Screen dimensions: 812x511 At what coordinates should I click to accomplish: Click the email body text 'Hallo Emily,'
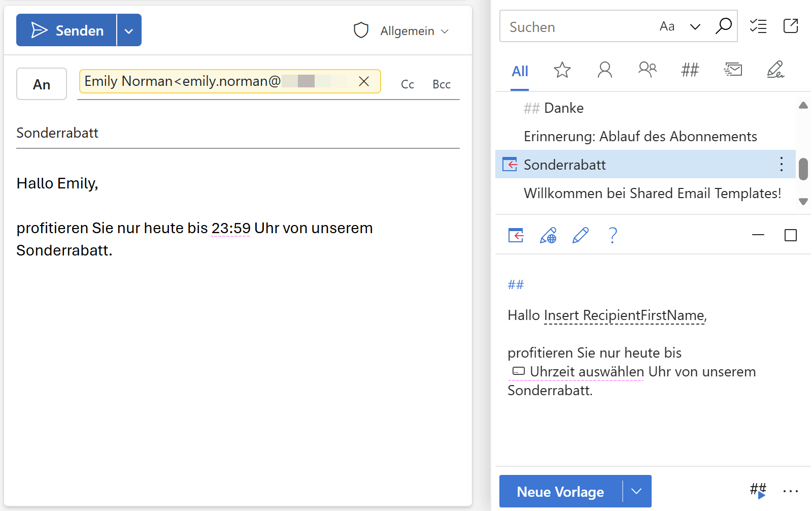(x=57, y=183)
